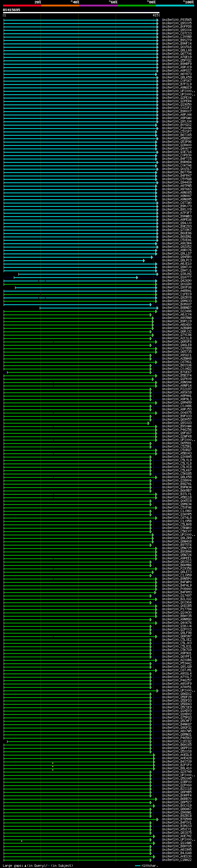Click the white query sequence ruler bar
The height and width of the screenshot is (868, 197).
tap(81, 13)
